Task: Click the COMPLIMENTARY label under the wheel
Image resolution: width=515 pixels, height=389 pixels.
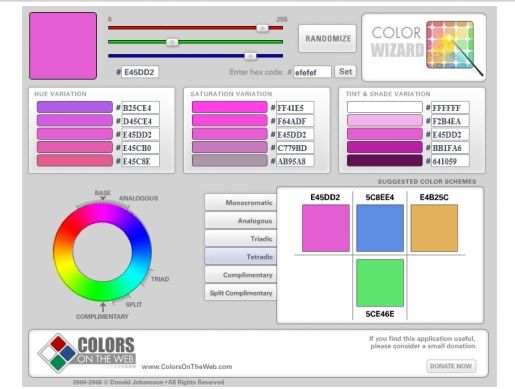Action: (102, 316)
